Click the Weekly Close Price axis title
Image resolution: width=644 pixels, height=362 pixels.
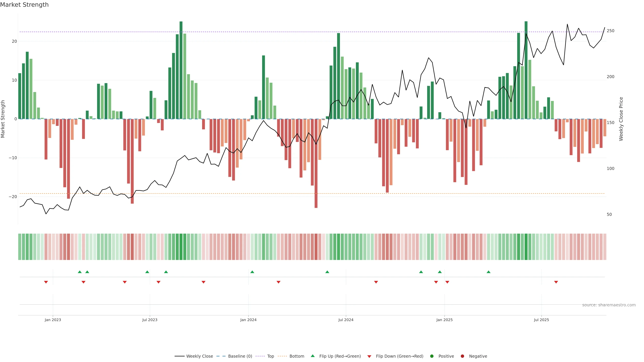tap(621, 119)
